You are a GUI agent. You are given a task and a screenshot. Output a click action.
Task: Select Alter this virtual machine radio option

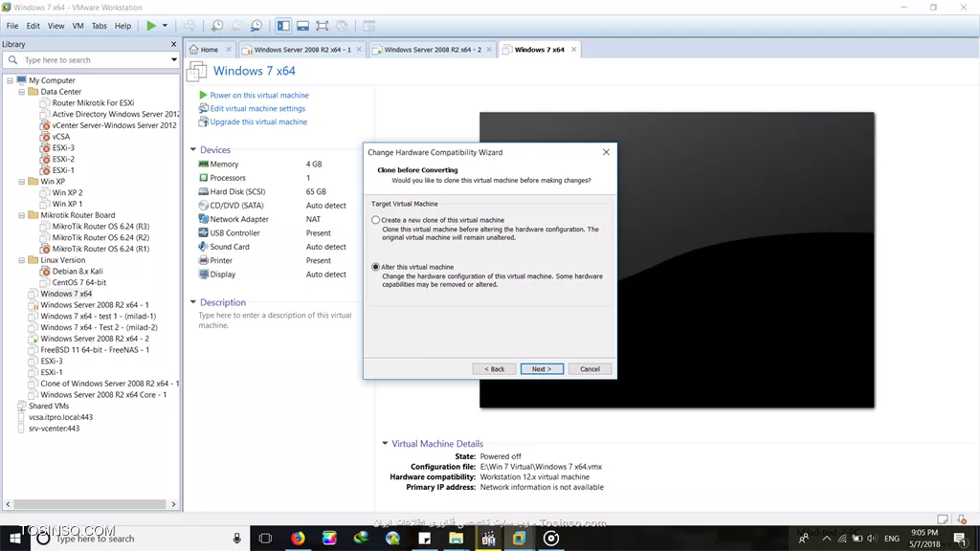pyautogui.click(x=375, y=268)
